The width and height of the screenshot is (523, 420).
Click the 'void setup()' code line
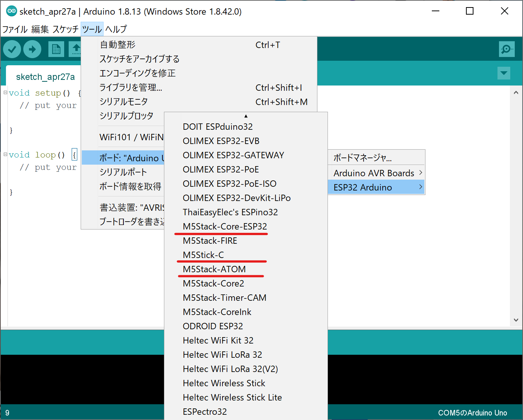(x=45, y=93)
